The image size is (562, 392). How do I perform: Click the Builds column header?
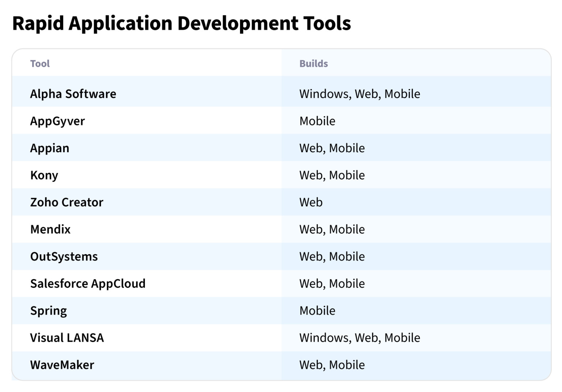(x=314, y=63)
